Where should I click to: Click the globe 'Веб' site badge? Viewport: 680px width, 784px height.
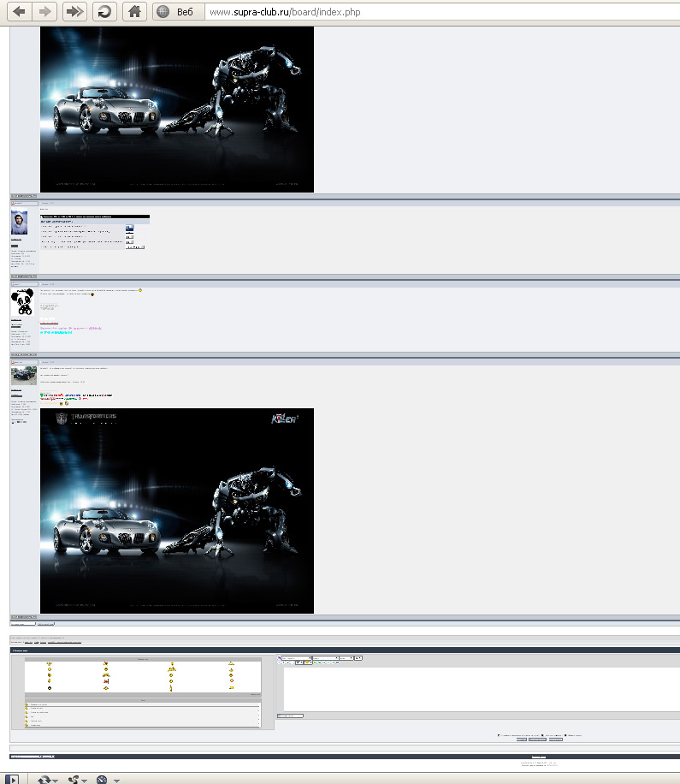(176, 12)
